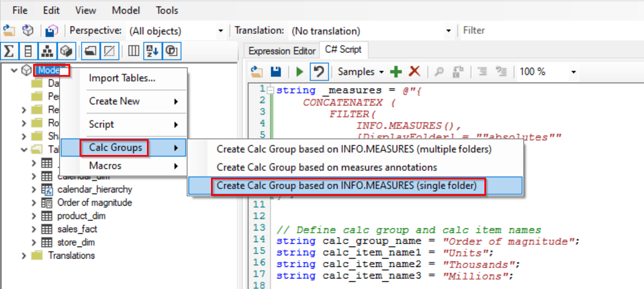This screenshot has height=289, width=644.
Task: Click into the Filter input field
Action: pyautogui.click(x=552, y=31)
